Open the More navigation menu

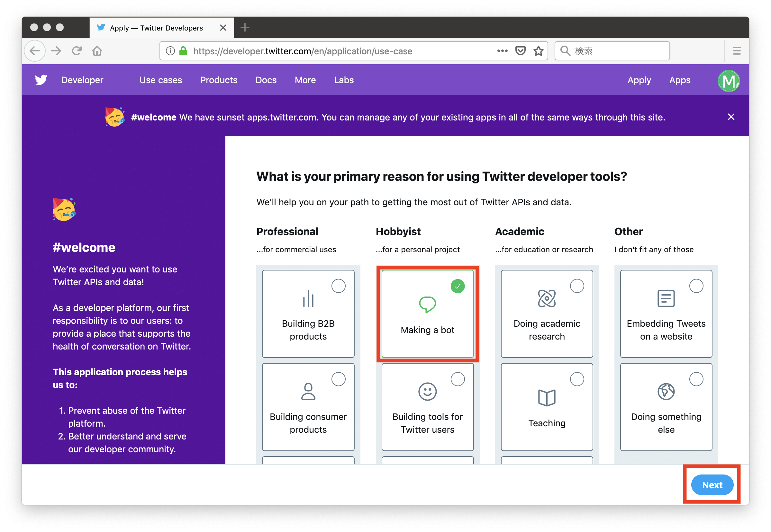(305, 80)
